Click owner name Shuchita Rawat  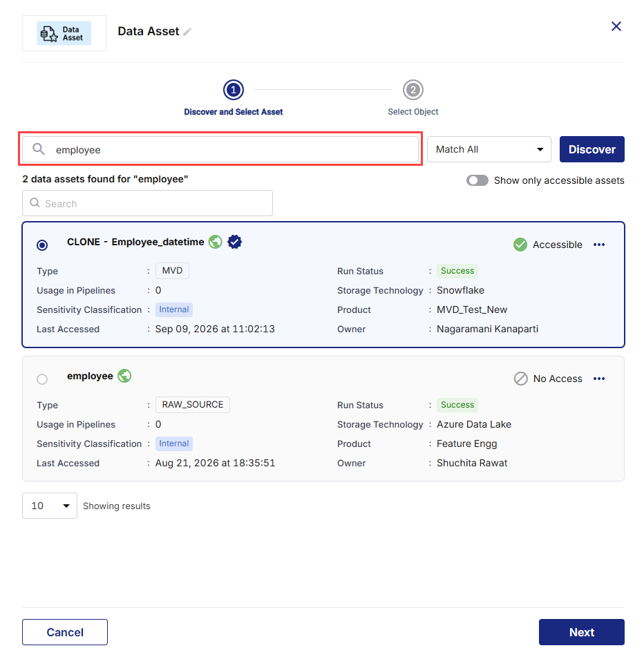(x=472, y=463)
